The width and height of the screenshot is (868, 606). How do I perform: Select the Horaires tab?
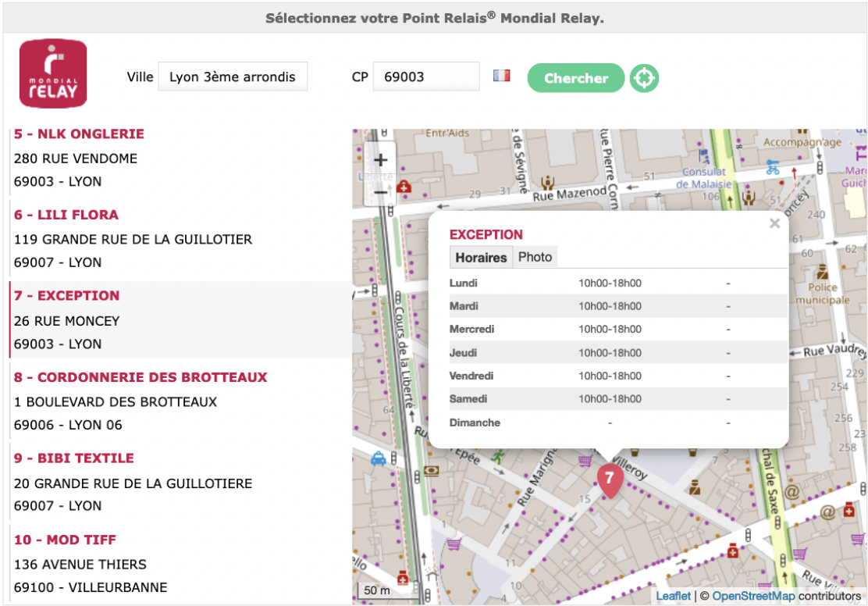click(x=481, y=258)
